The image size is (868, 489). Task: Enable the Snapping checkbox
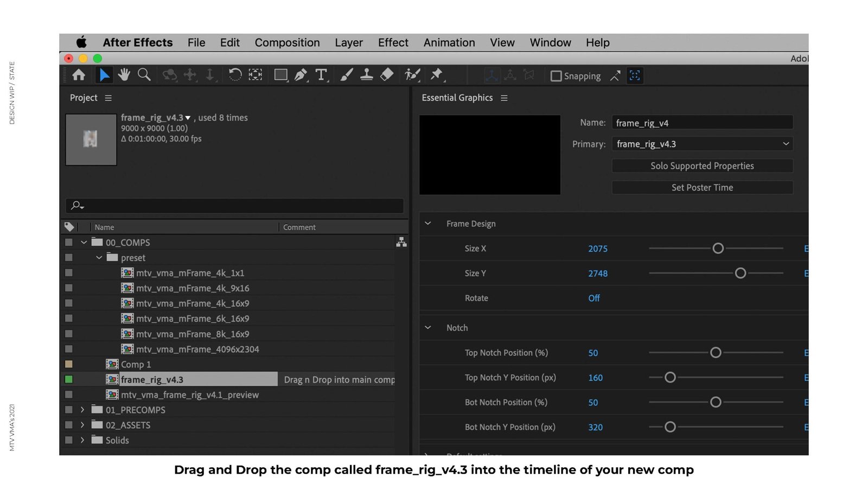pyautogui.click(x=556, y=76)
